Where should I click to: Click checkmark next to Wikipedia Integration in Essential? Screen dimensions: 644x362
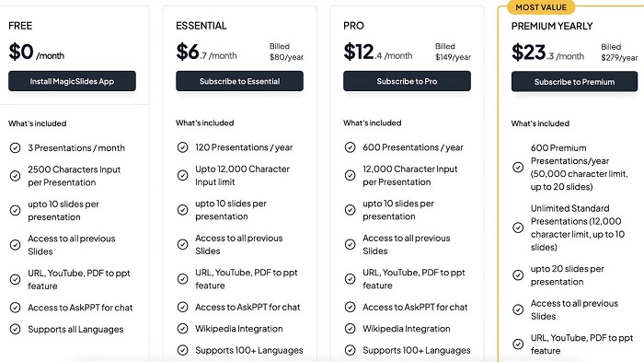pyautogui.click(x=183, y=328)
